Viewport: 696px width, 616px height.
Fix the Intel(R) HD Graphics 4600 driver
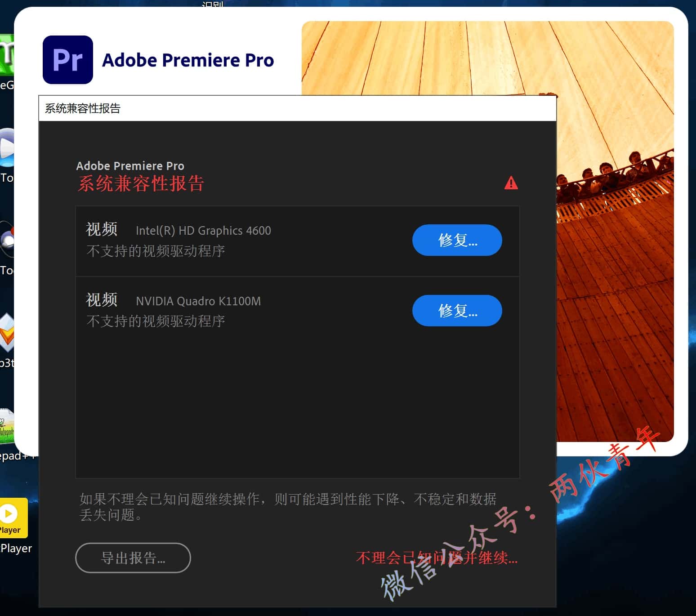point(457,240)
